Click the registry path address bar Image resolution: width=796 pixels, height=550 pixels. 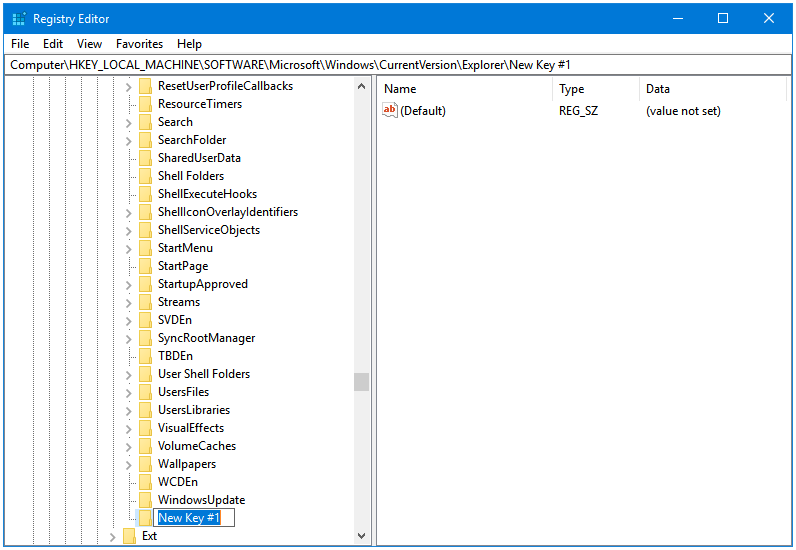coord(397,65)
